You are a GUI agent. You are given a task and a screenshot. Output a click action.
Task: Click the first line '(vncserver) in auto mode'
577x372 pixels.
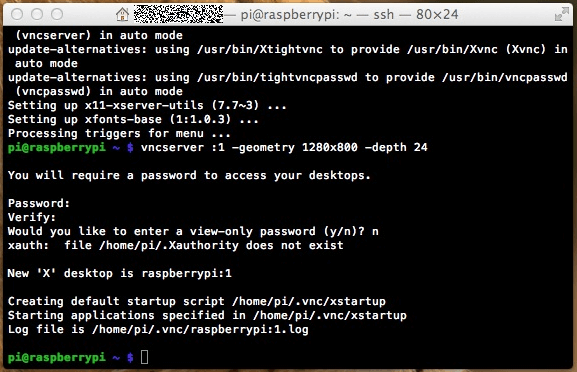click(99, 36)
